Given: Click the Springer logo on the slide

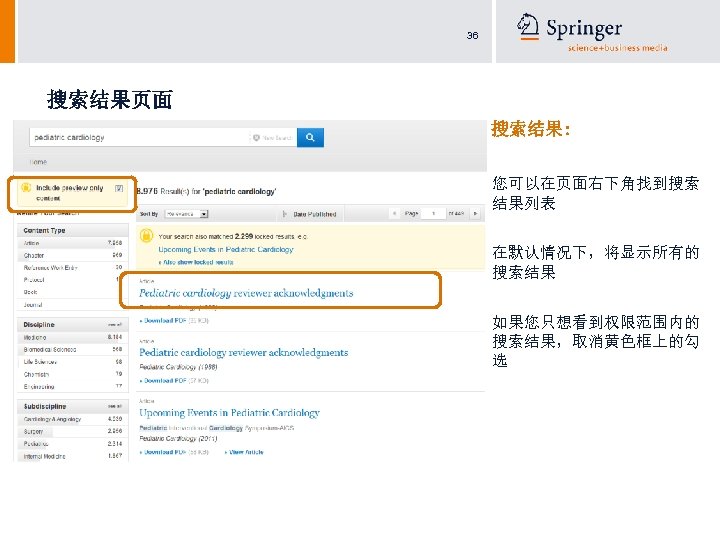Looking at the screenshot, I should (591, 32).
